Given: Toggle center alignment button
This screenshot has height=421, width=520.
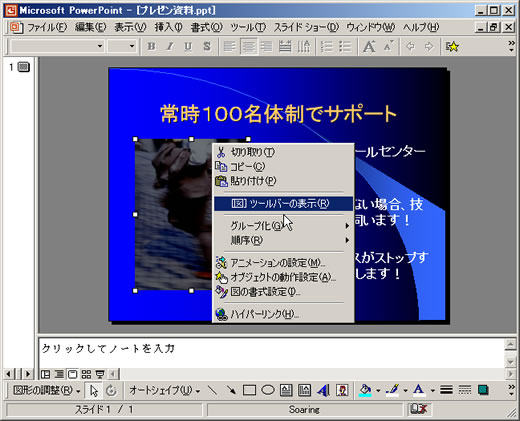Looking at the screenshot, I should pyautogui.click(x=248, y=46).
